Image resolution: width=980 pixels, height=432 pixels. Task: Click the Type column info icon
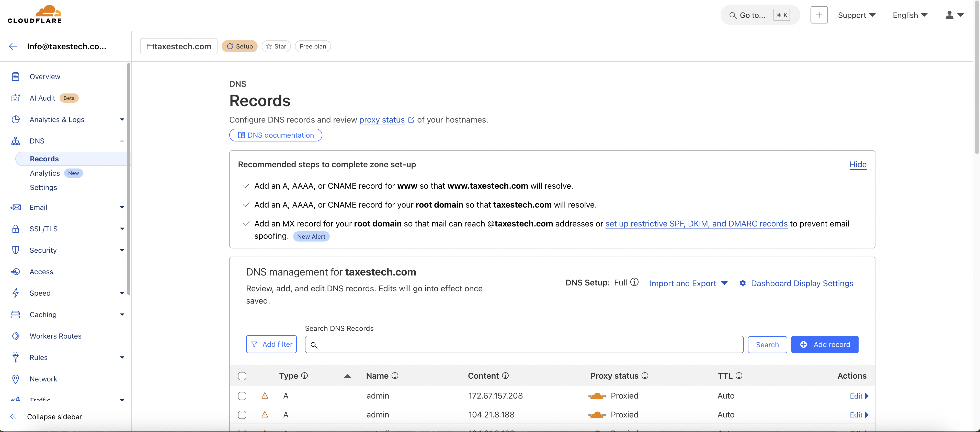304,376
